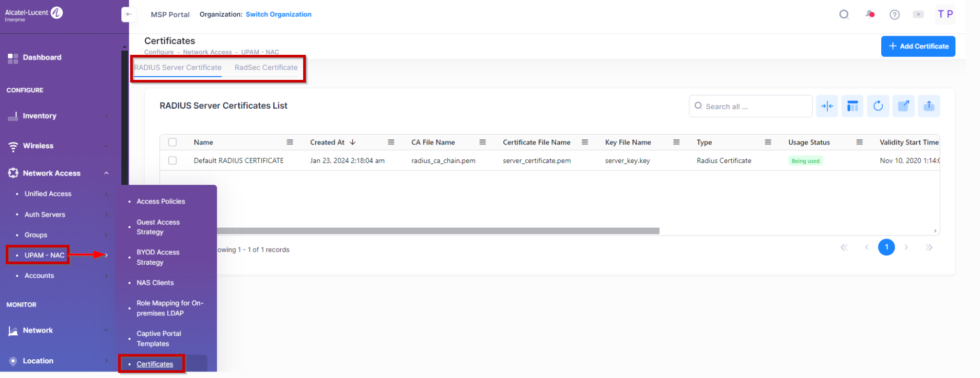Click the Search all input field
Viewport: 980px width, 378px height.
tap(751, 106)
